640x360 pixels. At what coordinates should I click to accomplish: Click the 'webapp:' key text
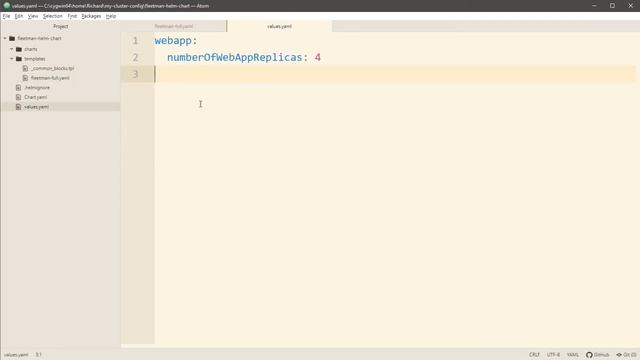[x=176, y=41]
